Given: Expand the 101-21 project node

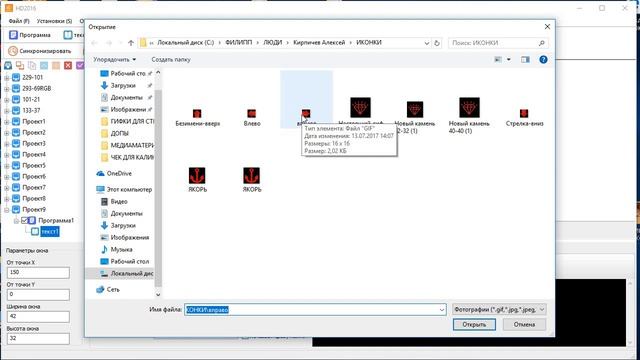Looking at the screenshot, I should [x=7, y=100].
